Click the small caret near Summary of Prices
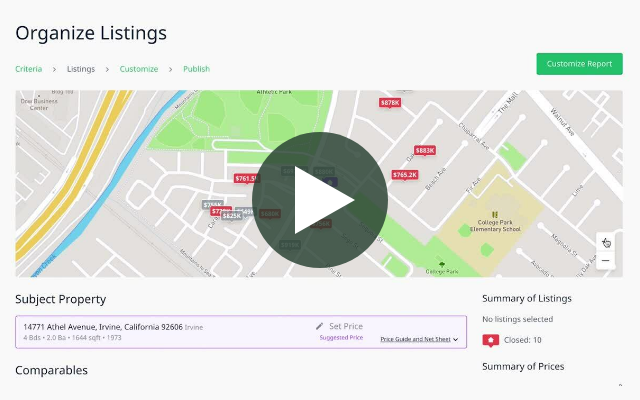640x400 pixels. pyautogui.click(x=620, y=385)
